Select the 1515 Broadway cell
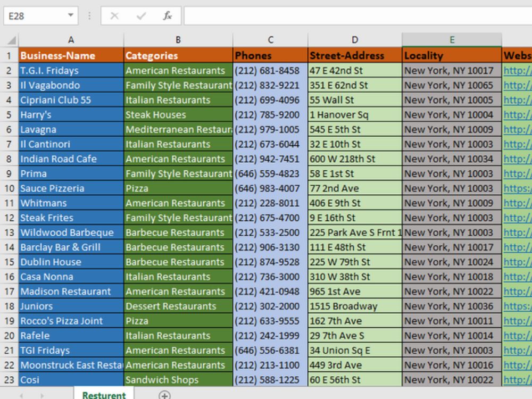Viewport: 532px width, 399px height. pos(354,306)
